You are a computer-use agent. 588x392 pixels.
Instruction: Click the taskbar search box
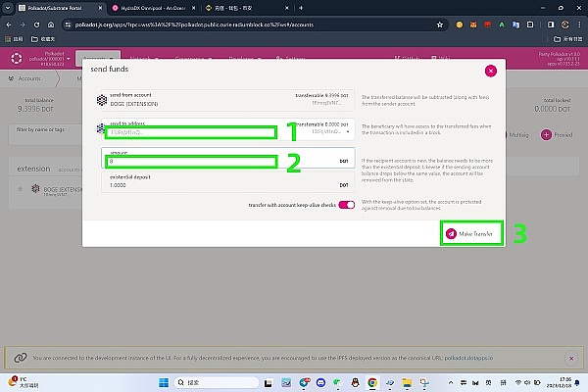pyautogui.click(x=216, y=380)
